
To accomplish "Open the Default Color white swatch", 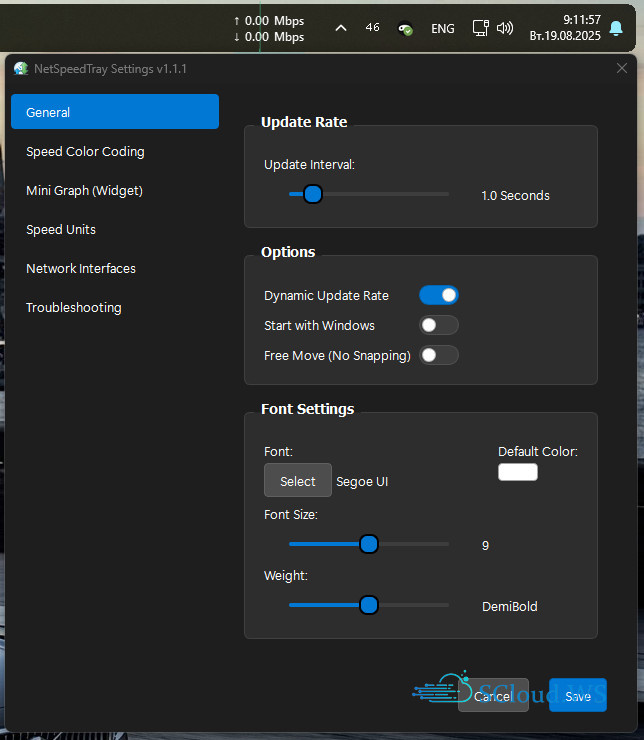I will (518, 472).
